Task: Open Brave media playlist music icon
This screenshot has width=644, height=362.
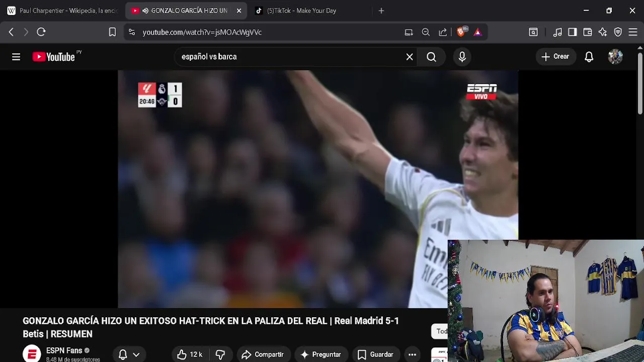Action: (x=557, y=32)
